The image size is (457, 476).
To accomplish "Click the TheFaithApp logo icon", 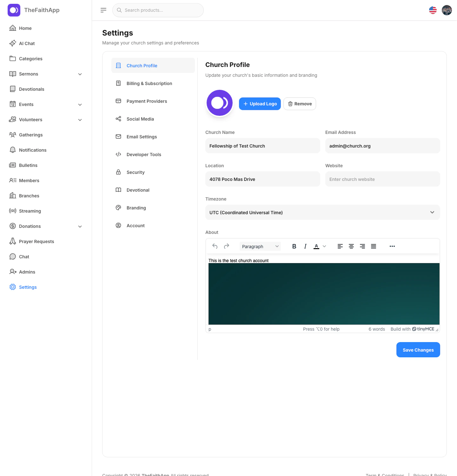I will click(x=14, y=10).
